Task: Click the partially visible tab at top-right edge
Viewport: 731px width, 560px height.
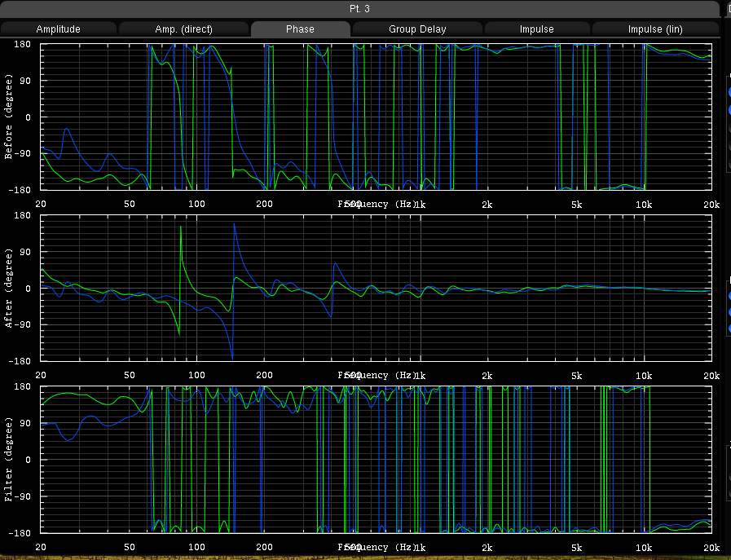Action: 727,9
